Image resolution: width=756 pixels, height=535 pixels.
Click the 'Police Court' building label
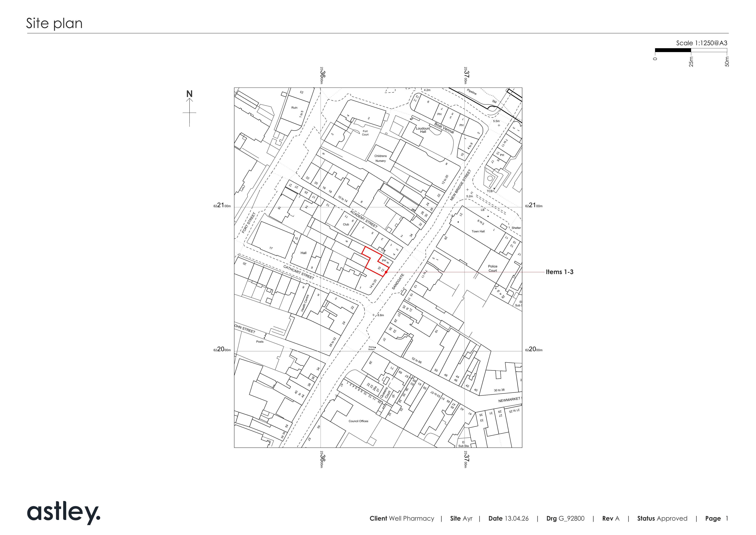point(493,269)
